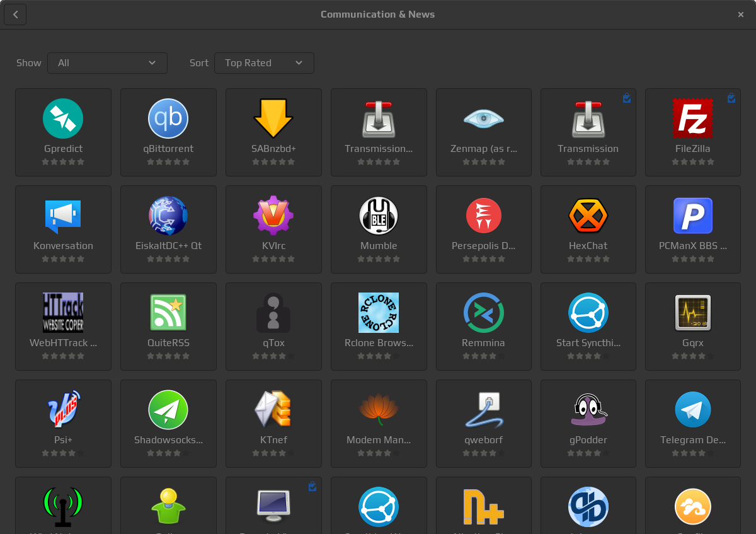Viewport: 756px width, 534px height.
Task: Expand the Show filter dropdown
Action: tap(107, 63)
